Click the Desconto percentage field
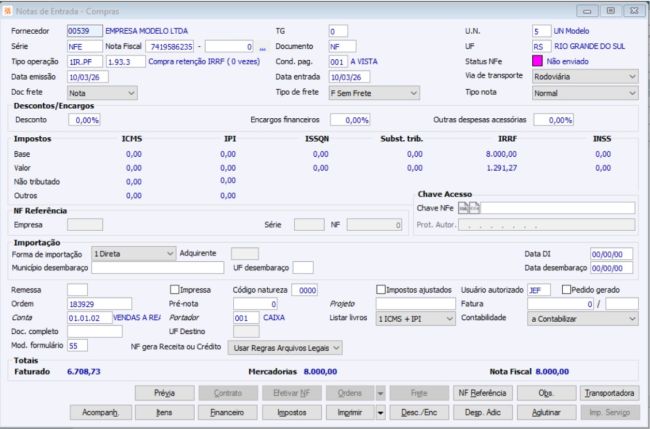Image resolution: width=650 pixels, height=429 pixels. tap(84, 120)
